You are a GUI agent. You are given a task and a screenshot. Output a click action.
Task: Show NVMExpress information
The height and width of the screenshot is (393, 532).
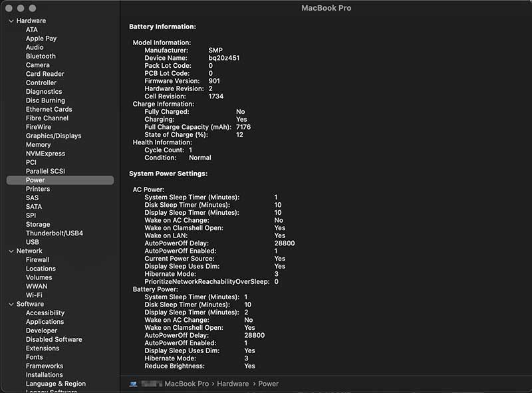point(45,154)
